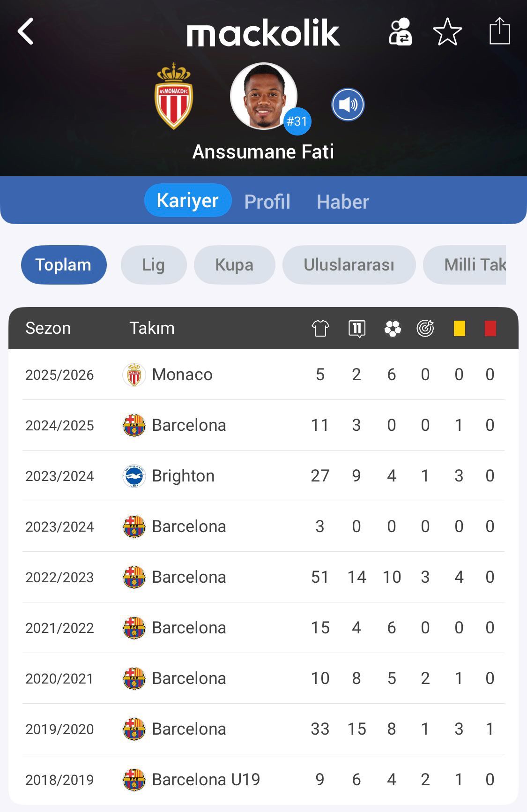This screenshot has width=527, height=812.
Task: Tap Anssumane Fati's profile photo
Action: [x=264, y=96]
